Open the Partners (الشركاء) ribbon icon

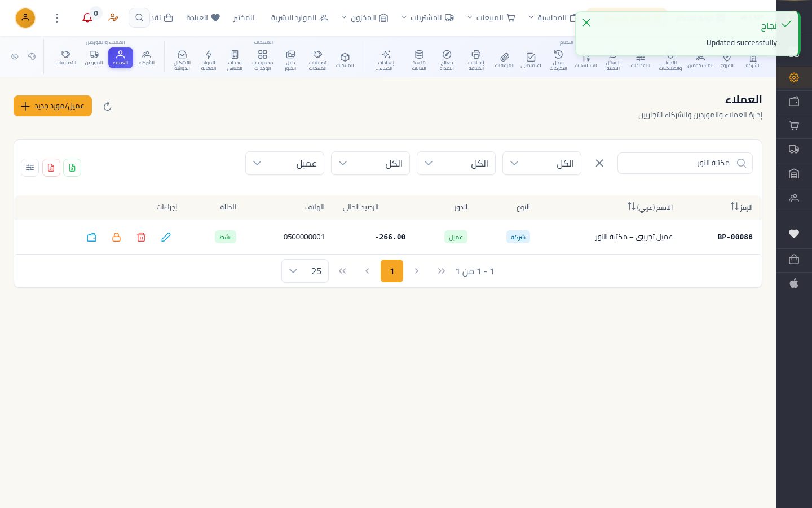[x=147, y=58]
